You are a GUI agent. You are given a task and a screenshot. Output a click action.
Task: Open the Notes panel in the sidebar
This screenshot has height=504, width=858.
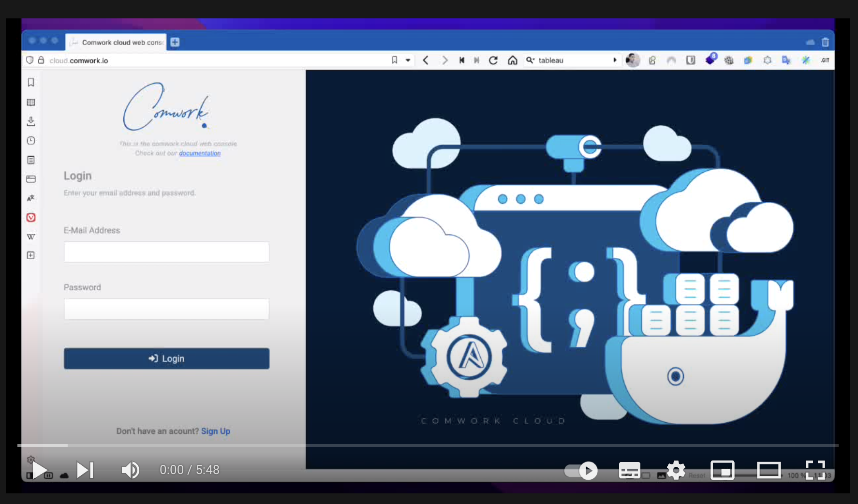point(31,160)
